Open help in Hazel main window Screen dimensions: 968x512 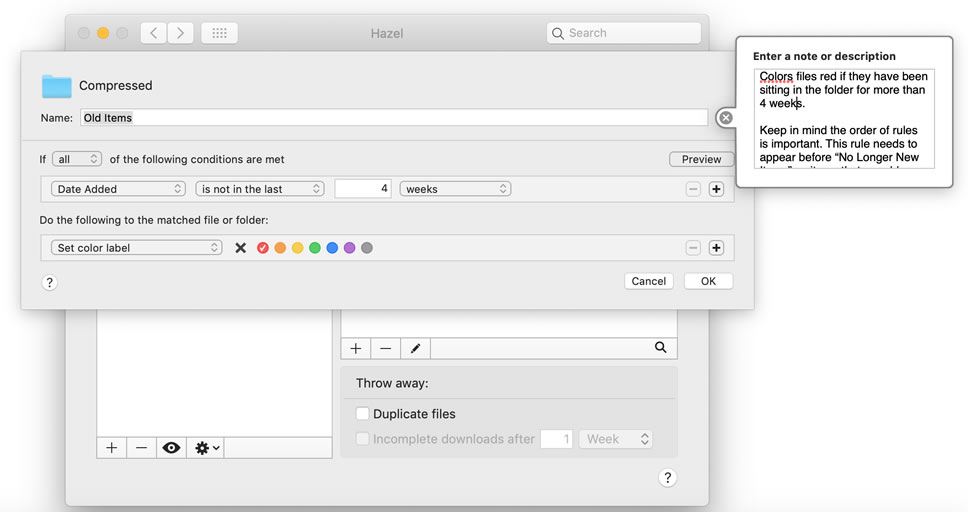click(x=667, y=477)
